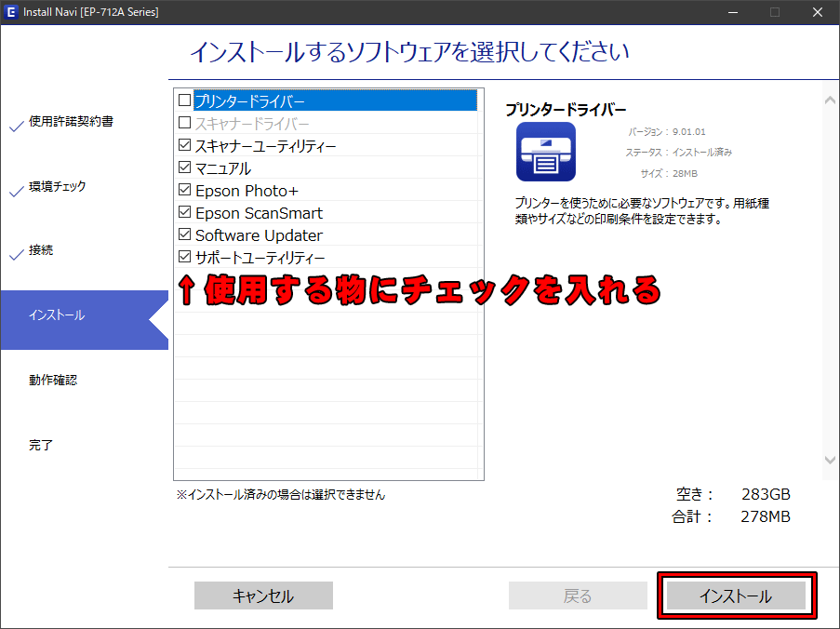Uncheck the スキャナーユーティリティー checkbox

pyautogui.click(x=185, y=145)
